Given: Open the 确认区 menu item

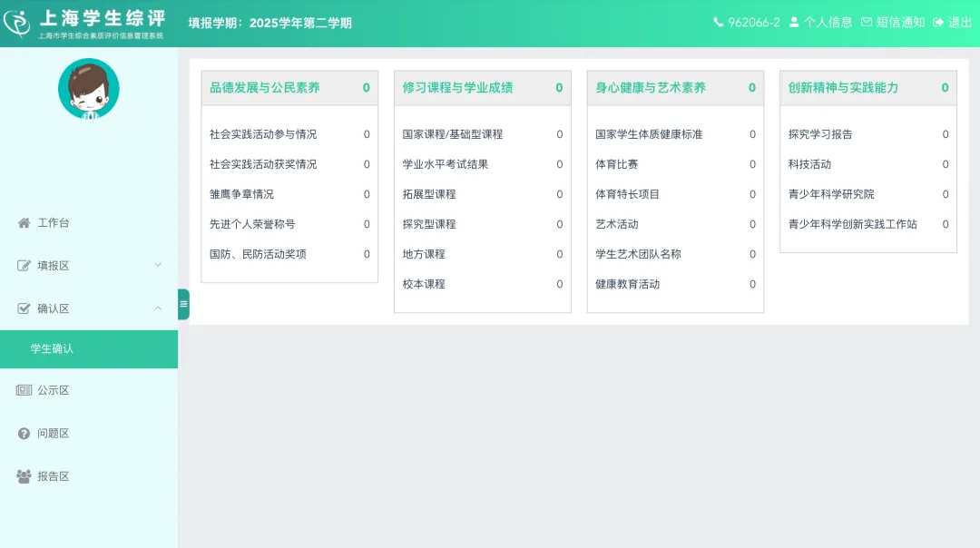Looking at the screenshot, I should [x=89, y=308].
